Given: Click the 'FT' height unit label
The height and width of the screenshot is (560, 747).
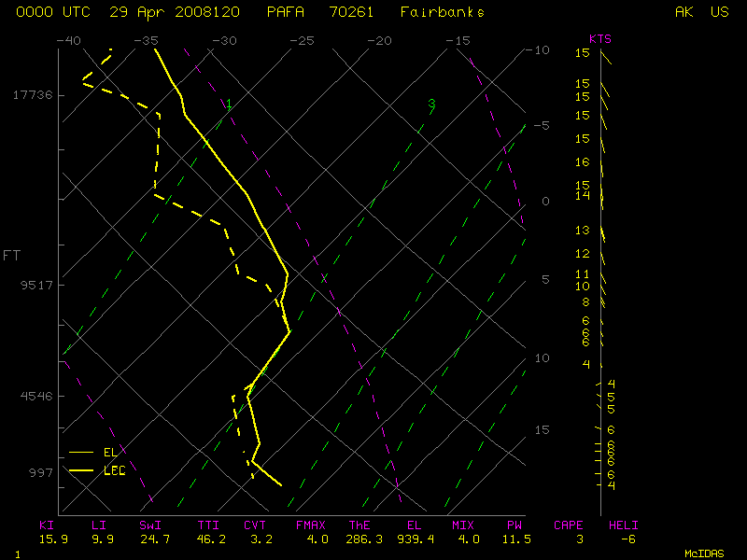Looking at the screenshot, I should 11,256.
